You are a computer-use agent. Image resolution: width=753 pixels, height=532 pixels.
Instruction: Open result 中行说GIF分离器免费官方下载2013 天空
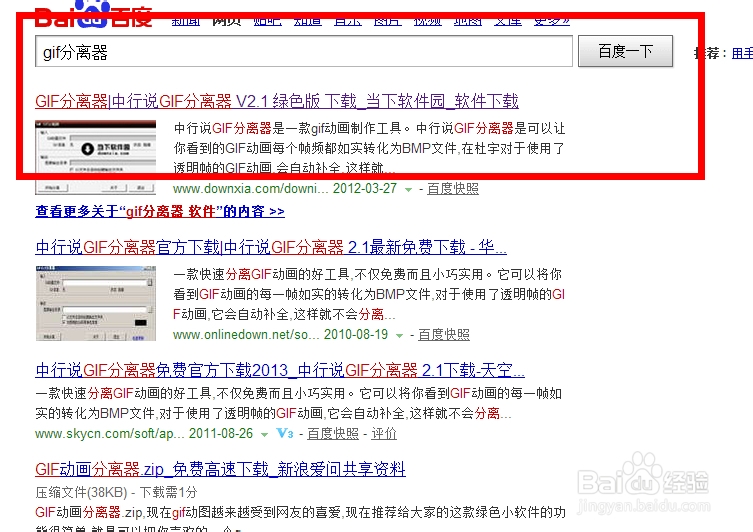point(280,371)
